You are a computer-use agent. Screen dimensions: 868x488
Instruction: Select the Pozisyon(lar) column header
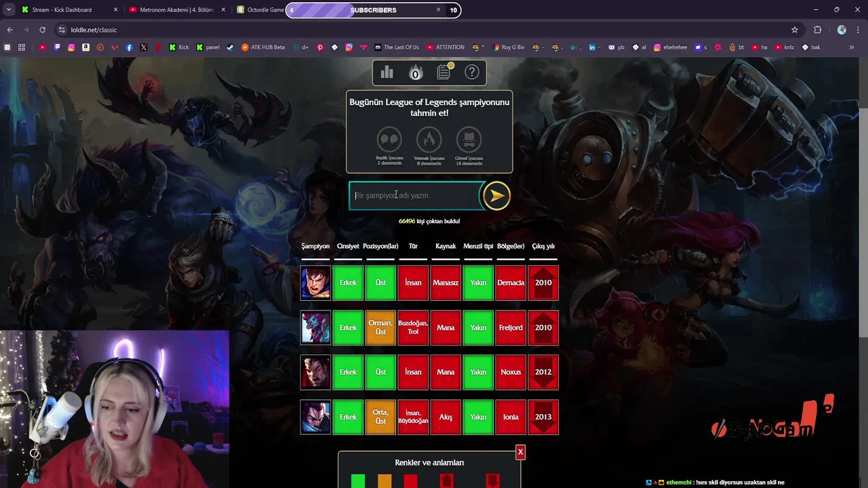[380, 246]
